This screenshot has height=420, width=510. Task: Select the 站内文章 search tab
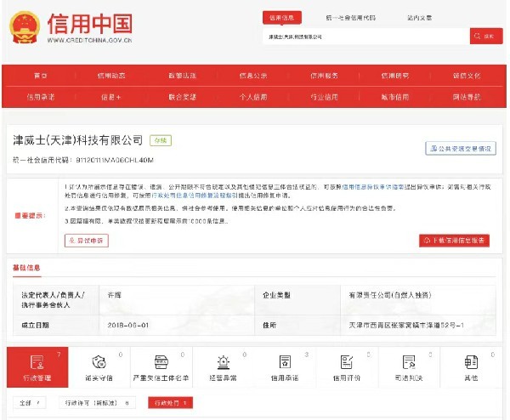[x=420, y=18]
